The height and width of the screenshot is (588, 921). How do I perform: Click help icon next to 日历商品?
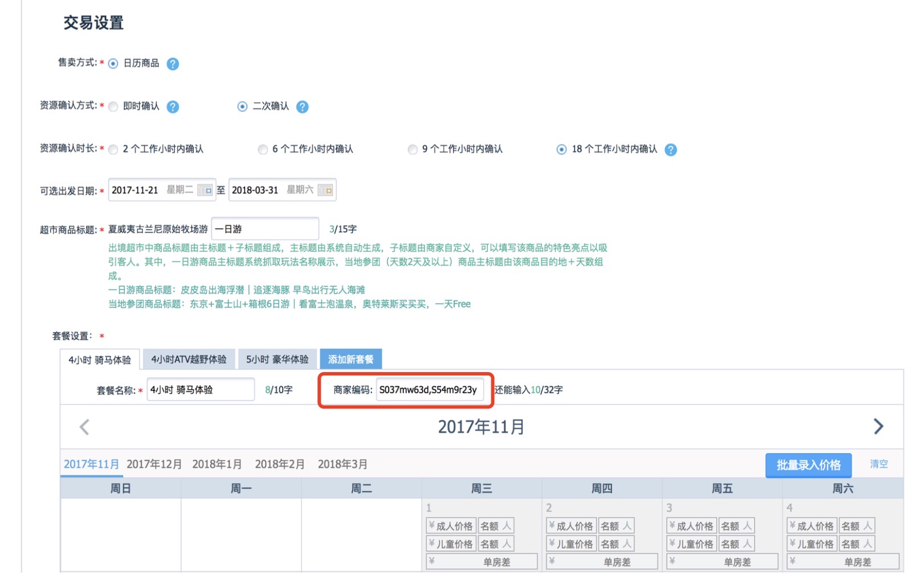173,64
